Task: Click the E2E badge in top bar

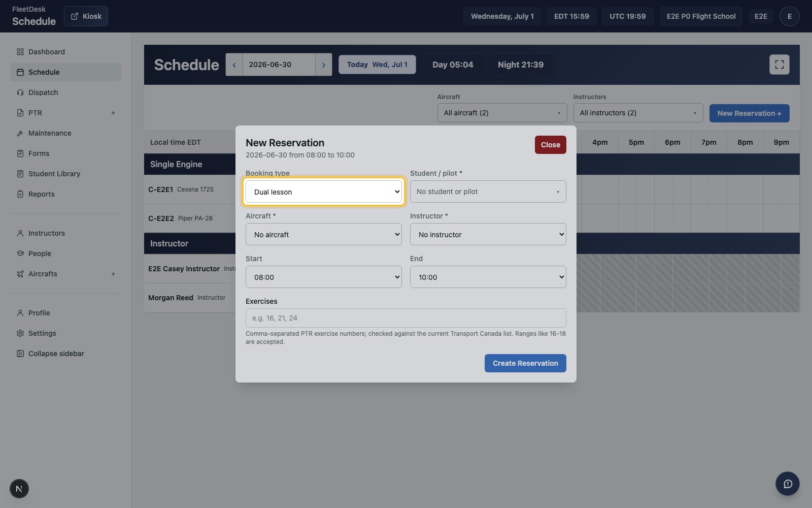Action: coord(761,16)
